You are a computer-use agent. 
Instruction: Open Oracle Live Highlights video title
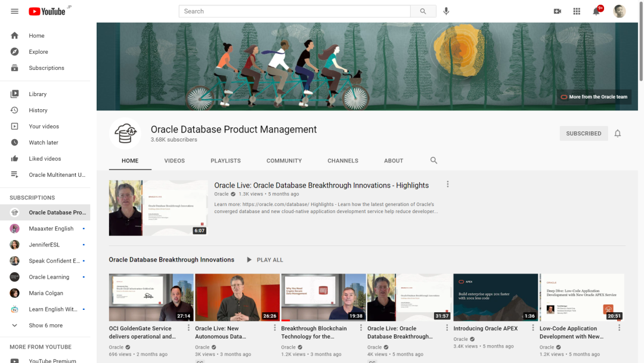coord(321,186)
